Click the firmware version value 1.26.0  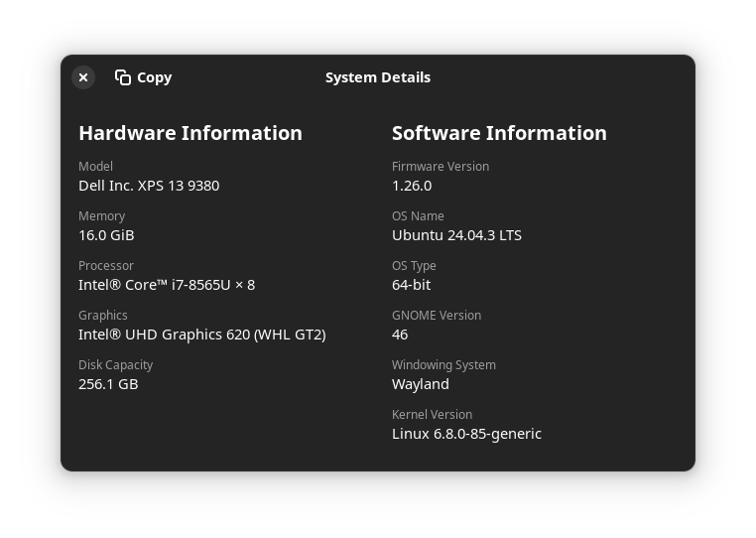[x=412, y=186]
